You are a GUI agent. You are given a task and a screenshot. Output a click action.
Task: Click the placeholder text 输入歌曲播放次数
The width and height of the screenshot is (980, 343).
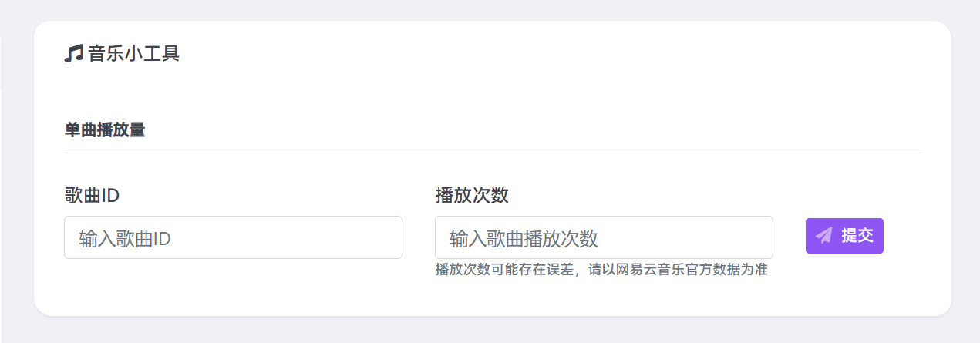pos(524,238)
